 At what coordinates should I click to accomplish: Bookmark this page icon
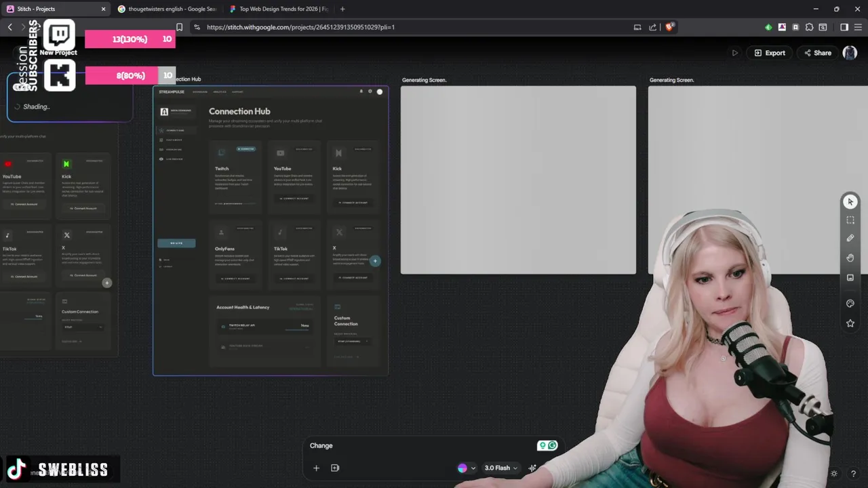[179, 27]
